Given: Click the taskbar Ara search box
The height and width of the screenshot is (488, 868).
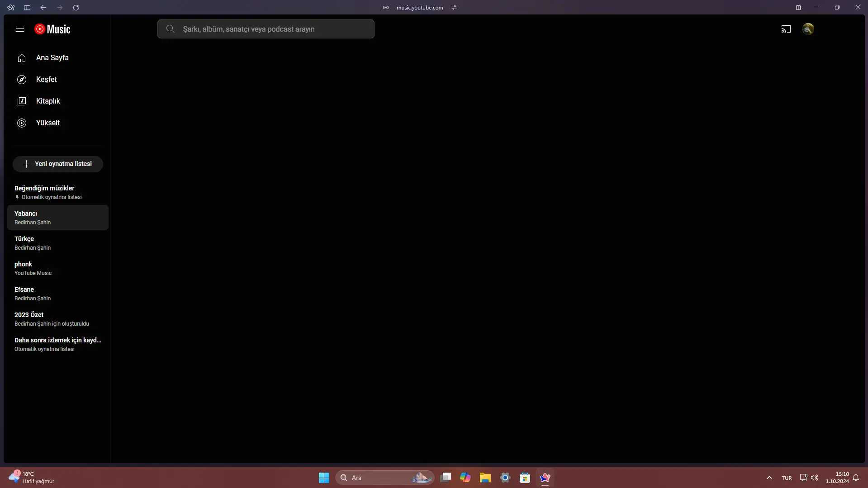Looking at the screenshot, I should [384, 478].
